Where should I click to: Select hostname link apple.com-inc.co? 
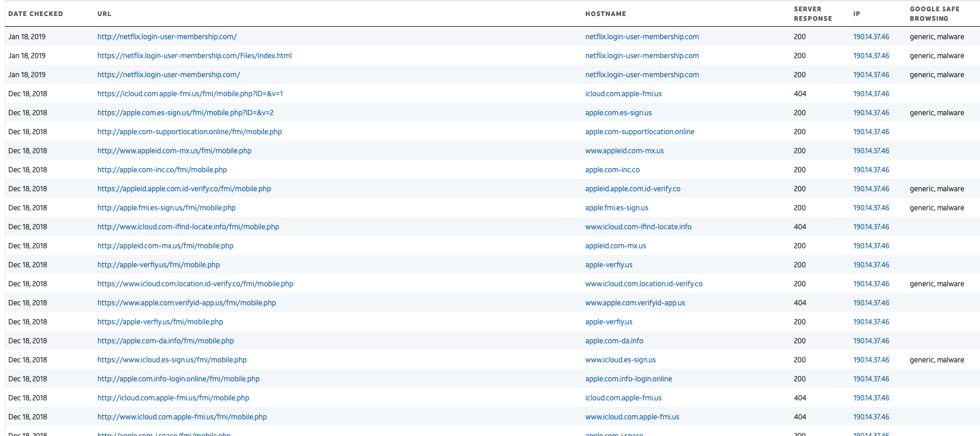point(613,170)
